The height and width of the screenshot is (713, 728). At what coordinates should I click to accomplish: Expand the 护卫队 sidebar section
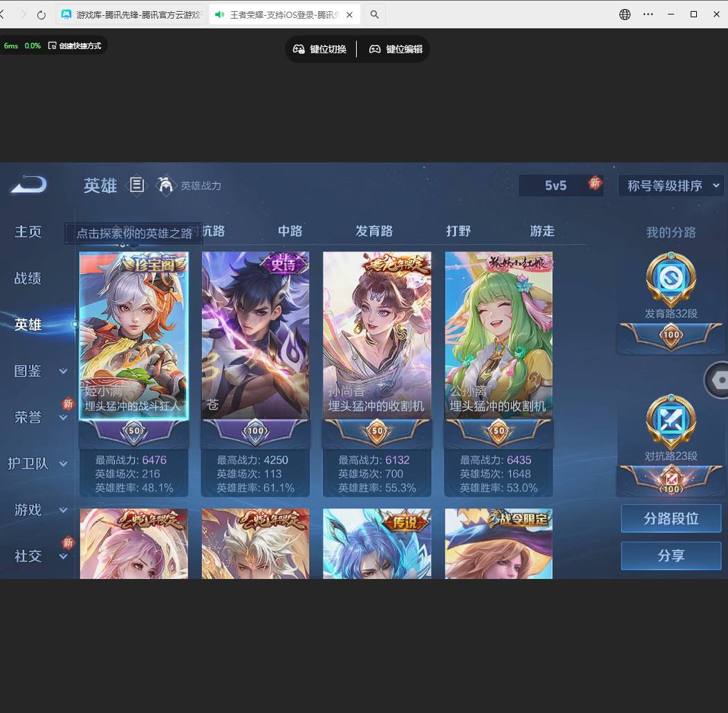pyautogui.click(x=63, y=464)
